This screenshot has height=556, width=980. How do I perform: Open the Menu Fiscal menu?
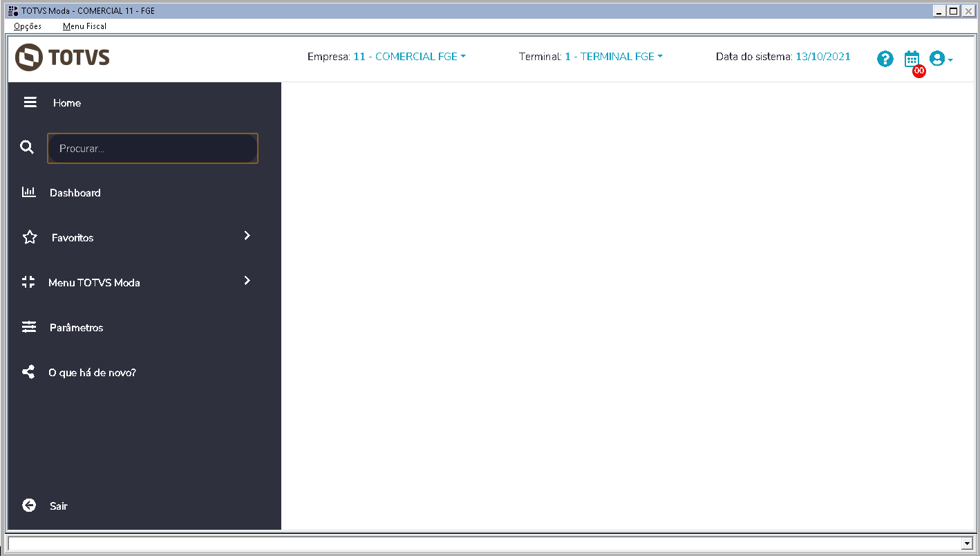tap(84, 26)
